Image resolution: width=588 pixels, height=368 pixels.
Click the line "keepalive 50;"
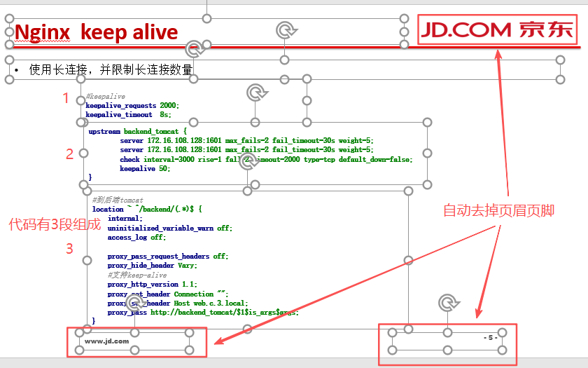[145, 169]
